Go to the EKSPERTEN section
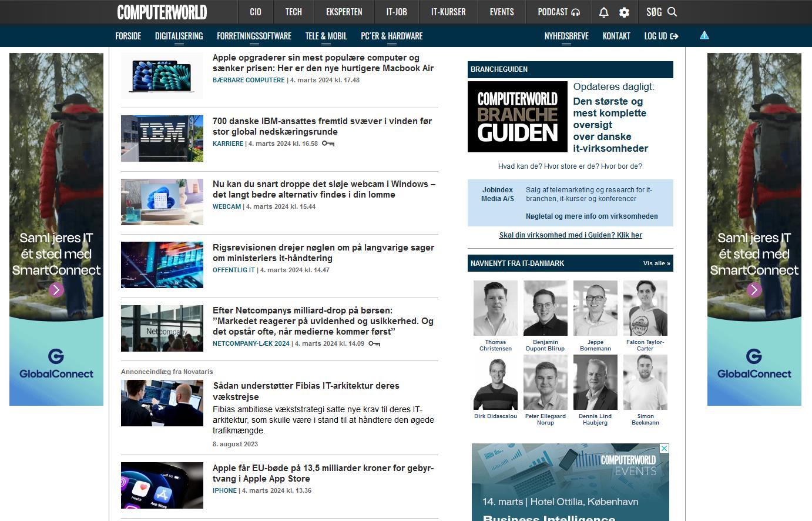812x521 pixels. (x=344, y=12)
